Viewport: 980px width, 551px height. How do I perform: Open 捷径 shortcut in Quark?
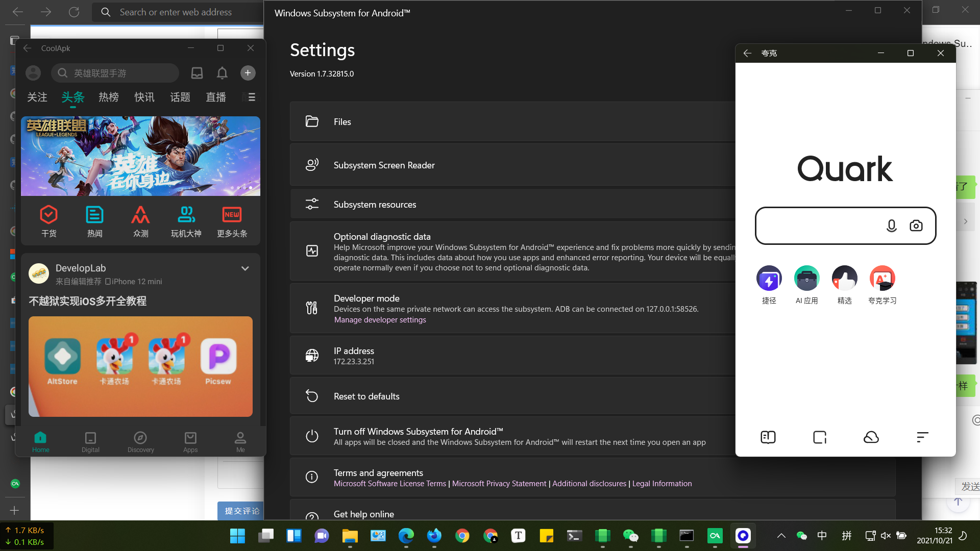click(x=769, y=285)
